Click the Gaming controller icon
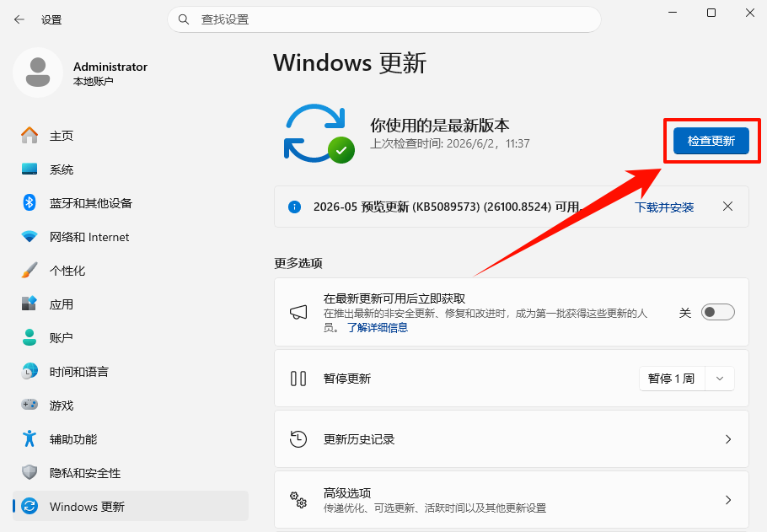The image size is (767, 532). click(29, 405)
